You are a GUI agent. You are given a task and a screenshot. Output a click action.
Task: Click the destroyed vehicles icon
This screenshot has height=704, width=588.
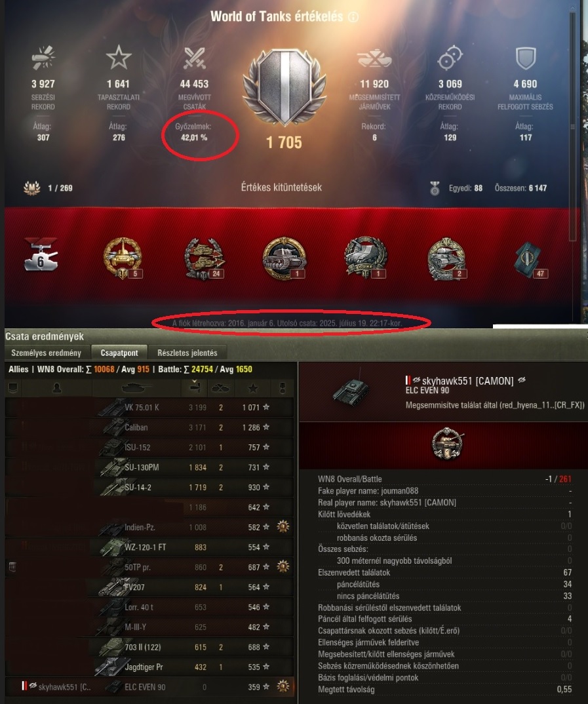coord(374,58)
